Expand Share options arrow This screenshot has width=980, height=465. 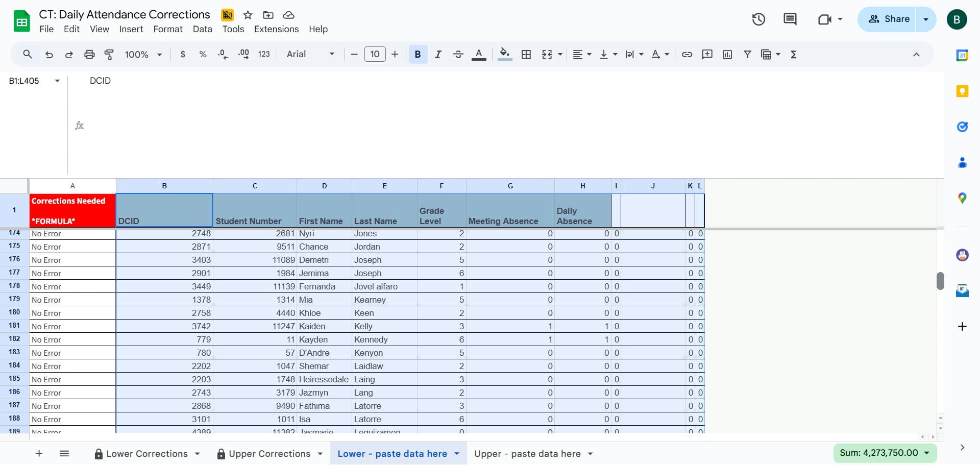tap(926, 19)
